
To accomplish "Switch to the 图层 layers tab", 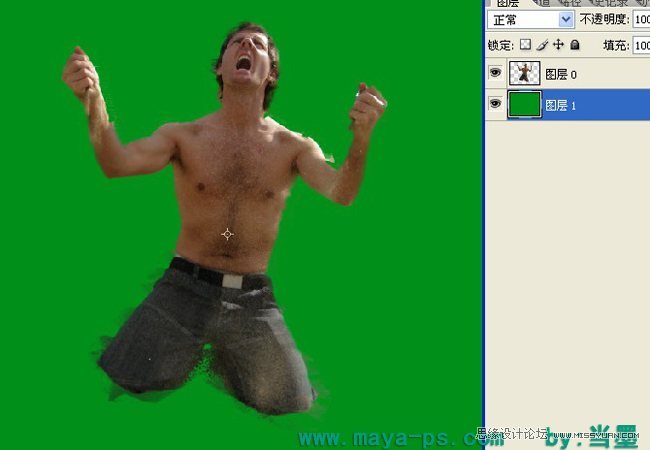I will 508,4.
